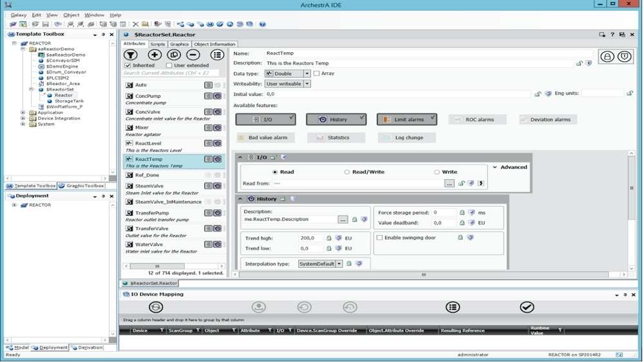The image size is (644, 362).
Task: Click the lock icon next to Description field
Action: pyautogui.click(x=580, y=63)
